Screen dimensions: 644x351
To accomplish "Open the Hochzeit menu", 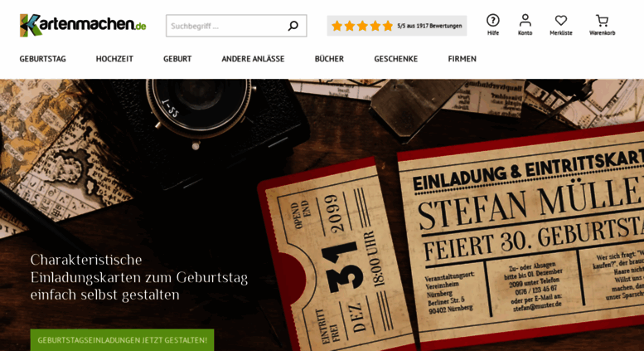I will [x=114, y=59].
